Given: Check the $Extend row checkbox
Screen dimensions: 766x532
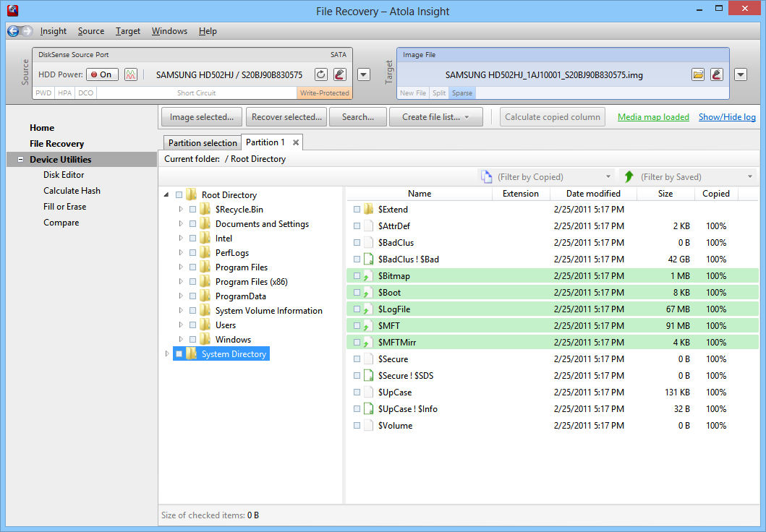Looking at the screenshot, I should pos(357,210).
